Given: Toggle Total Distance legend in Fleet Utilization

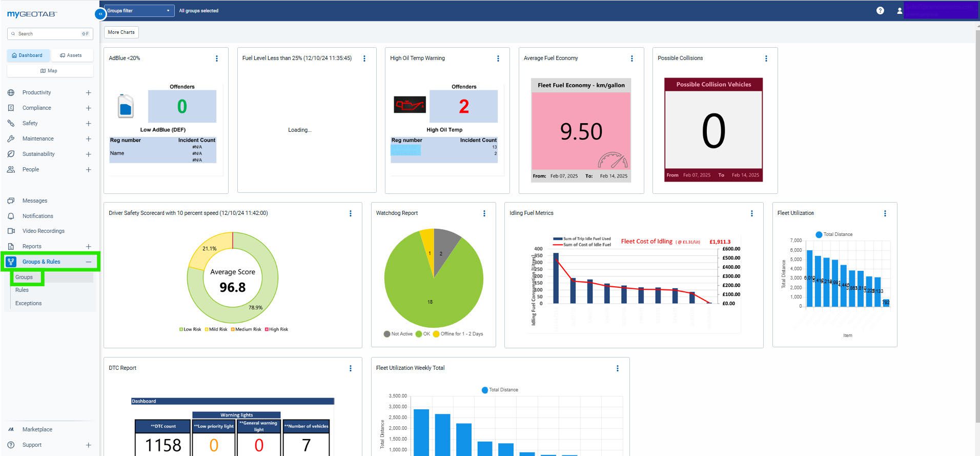Looking at the screenshot, I should [x=834, y=234].
